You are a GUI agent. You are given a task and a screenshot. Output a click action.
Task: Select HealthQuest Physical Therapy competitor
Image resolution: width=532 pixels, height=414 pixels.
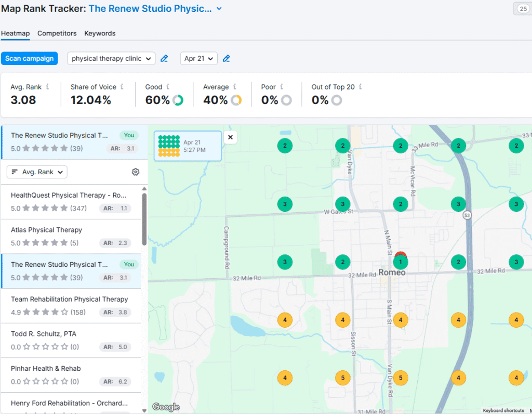[71, 202]
